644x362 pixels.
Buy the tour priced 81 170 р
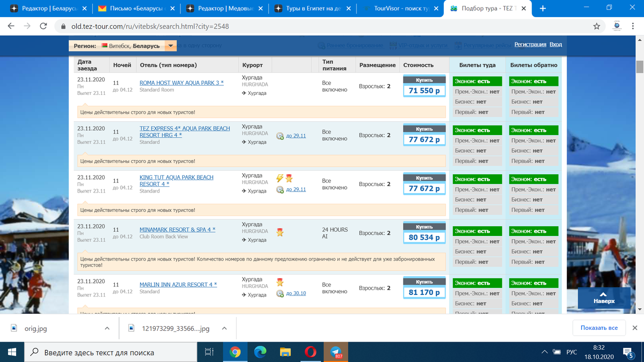tap(424, 287)
